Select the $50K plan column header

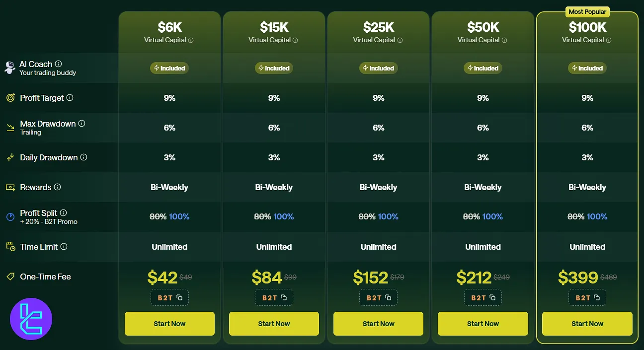483,31
